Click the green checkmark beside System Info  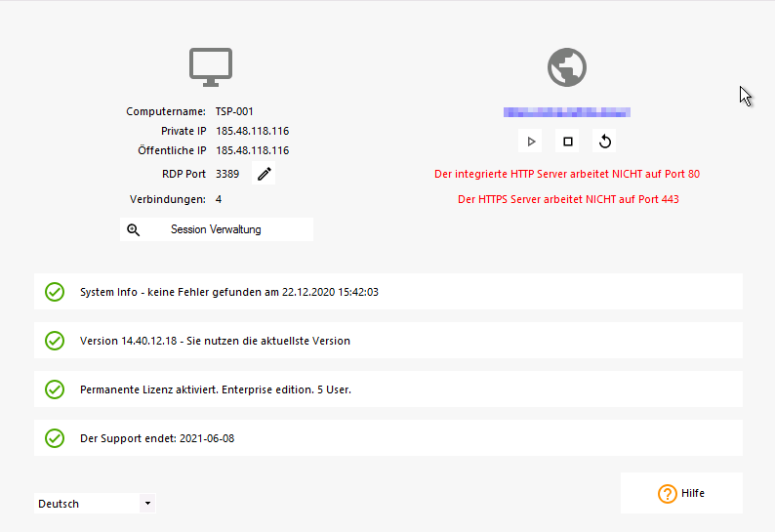[x=55, y=292]
